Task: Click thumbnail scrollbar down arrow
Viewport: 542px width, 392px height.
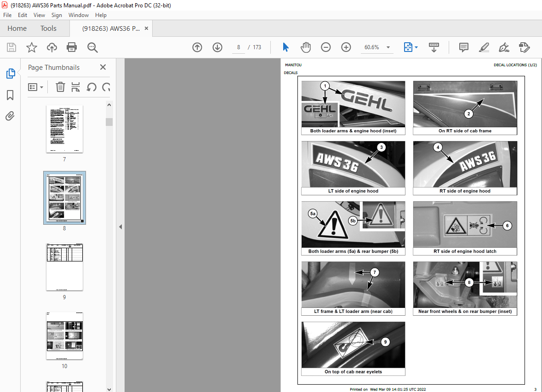Action: (x=109, y=389)
